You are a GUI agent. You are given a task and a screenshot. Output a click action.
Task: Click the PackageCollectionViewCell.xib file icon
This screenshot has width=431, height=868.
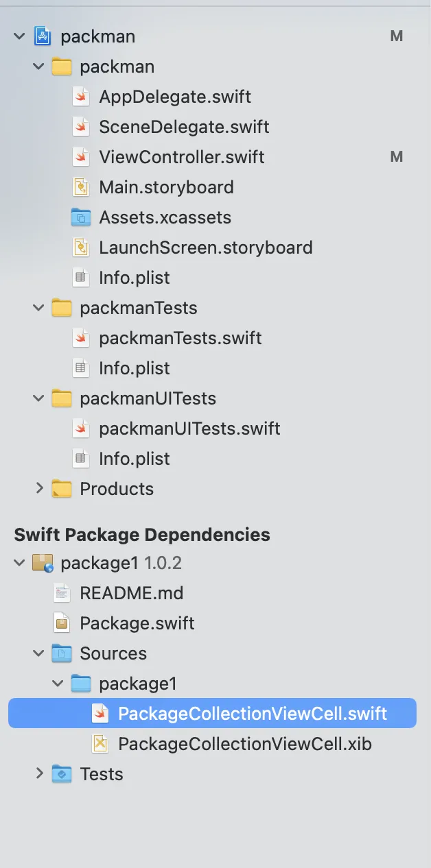tap(101, 744)
